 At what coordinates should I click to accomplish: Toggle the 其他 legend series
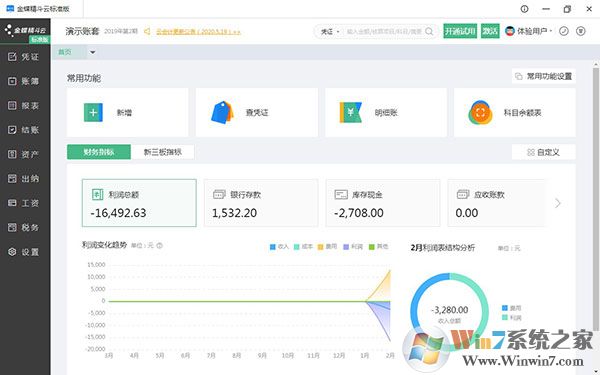click(378, 247)
